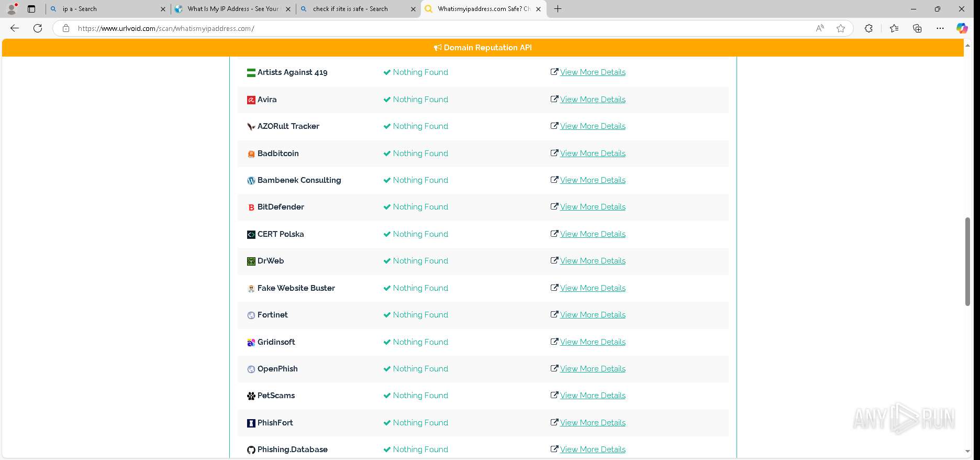The width and height of the screenshot is (980, 460).
Task: Click the Bambenek Consulting WordPress icon
Action: [x=251, y=181]
